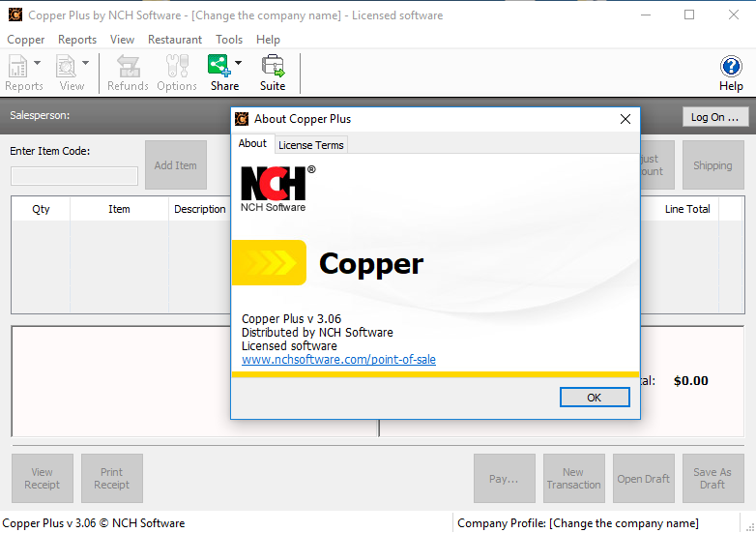
Task: Switch to the License Terms tab
Action: point(311,145)
